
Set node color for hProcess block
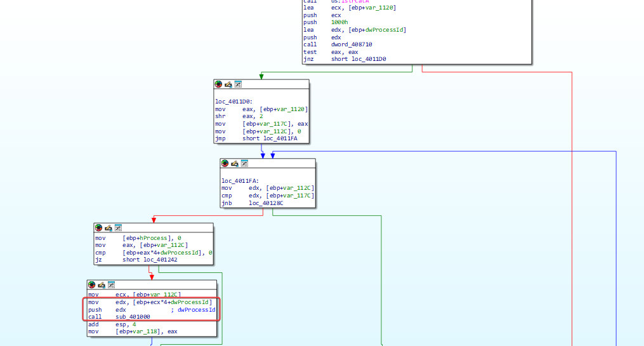tap(98, 228)
